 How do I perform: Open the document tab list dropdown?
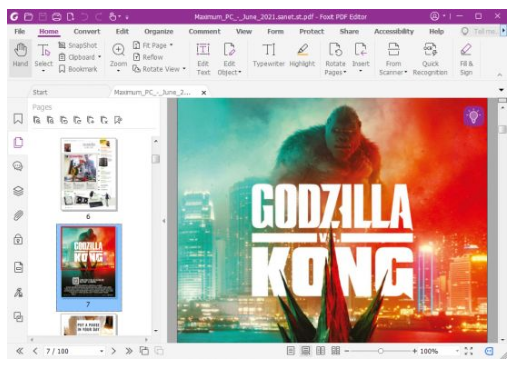pyautogui.click(x=501, y=90)
